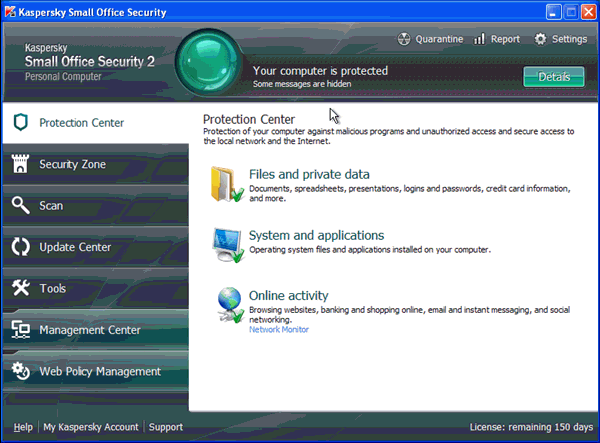Click the Management Center computers icon

[20, 330]
